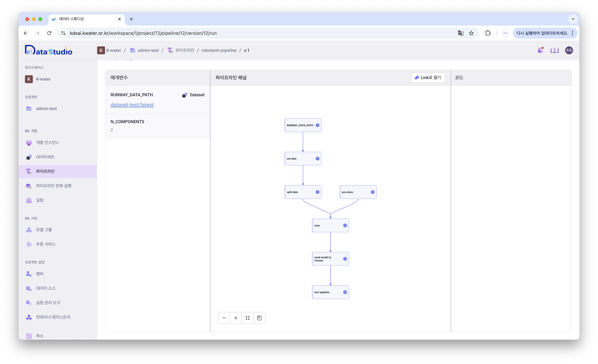Click info icon on pca class node

[373, 192]
